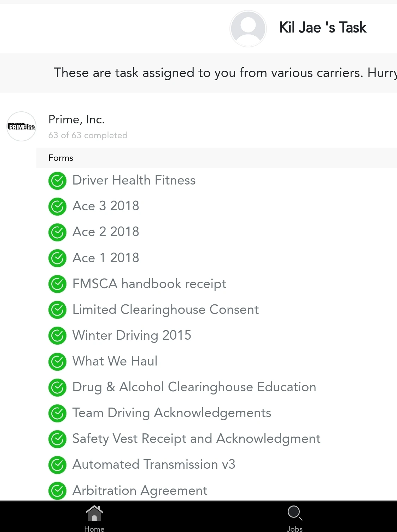
Task: Tap the Prime Inc. carrier logo
Action: [22, 127]
